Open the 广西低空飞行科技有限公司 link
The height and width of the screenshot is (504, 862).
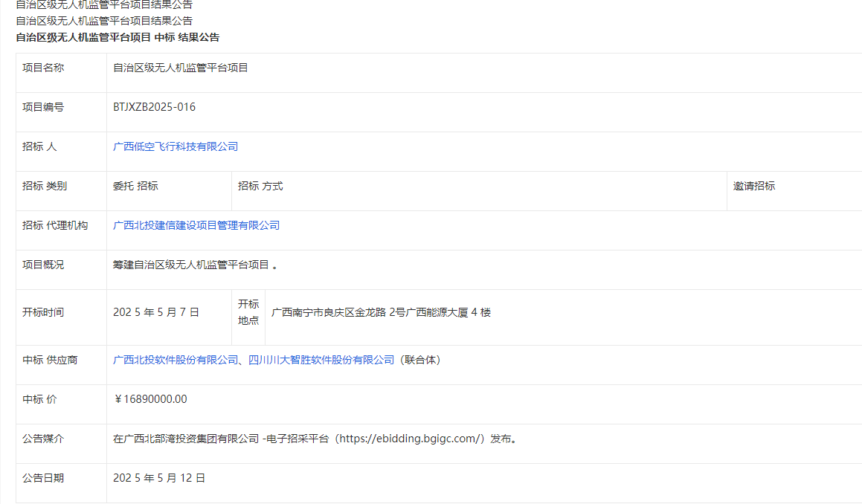[176, 146]
